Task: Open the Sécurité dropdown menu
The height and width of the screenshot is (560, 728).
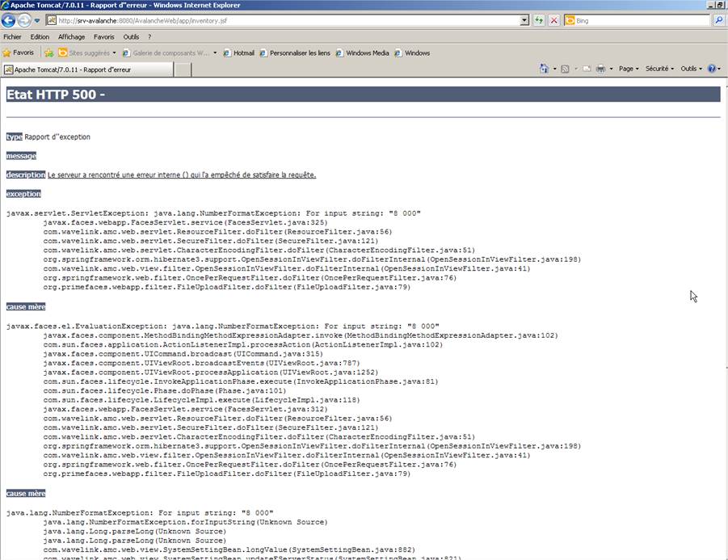Action: tap(659, 69)
